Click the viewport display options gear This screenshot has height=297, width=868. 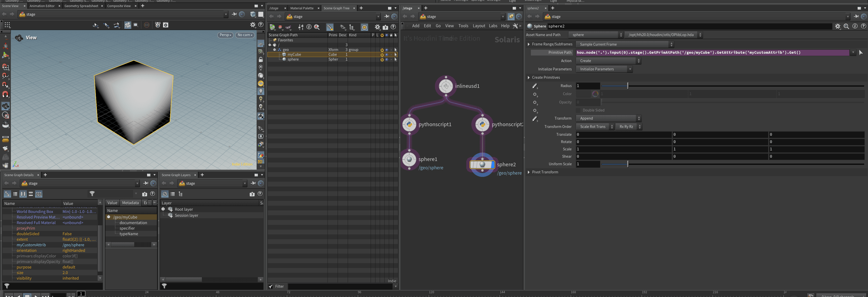coord(253,25)
